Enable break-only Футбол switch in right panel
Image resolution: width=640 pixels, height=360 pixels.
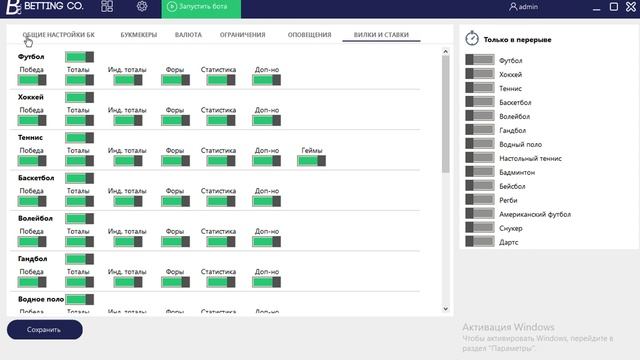click(x=480, y=60)
